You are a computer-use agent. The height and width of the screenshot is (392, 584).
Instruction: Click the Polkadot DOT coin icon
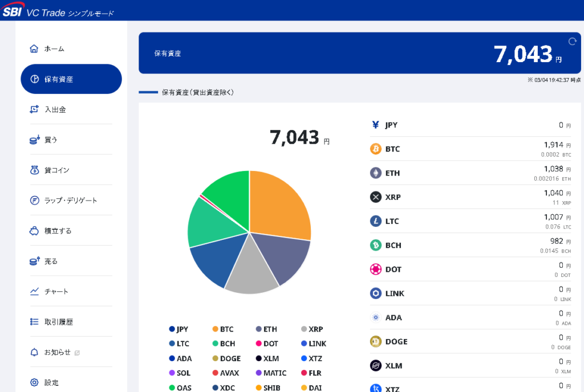point(376,269)
